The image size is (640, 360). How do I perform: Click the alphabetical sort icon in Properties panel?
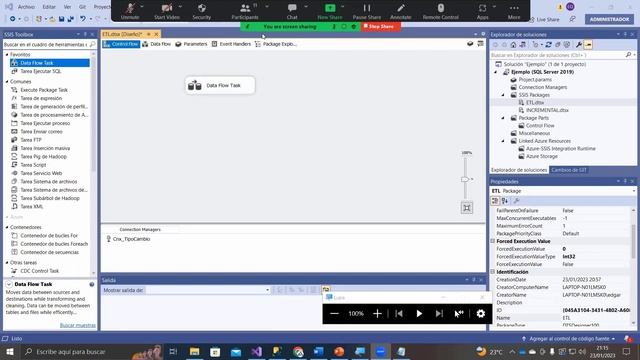[x=505, y=200]
